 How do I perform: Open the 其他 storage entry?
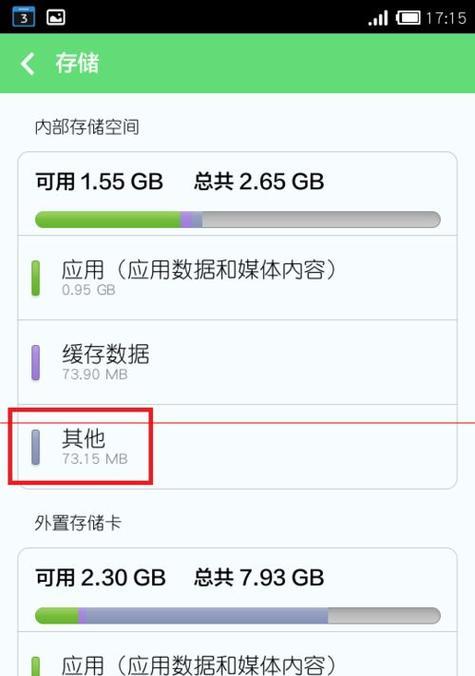pyautogui.click(x=237, y=447)
